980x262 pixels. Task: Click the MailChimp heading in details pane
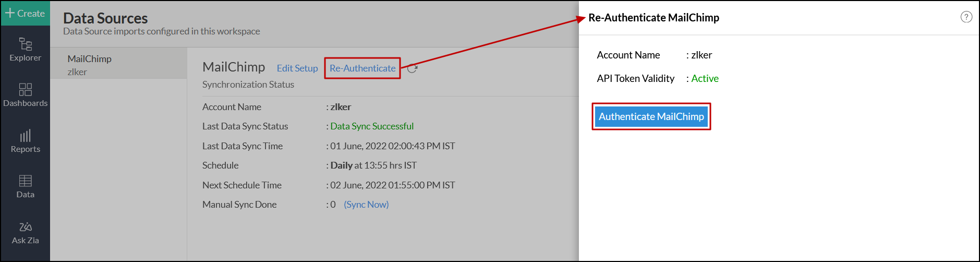coord(234,67)
